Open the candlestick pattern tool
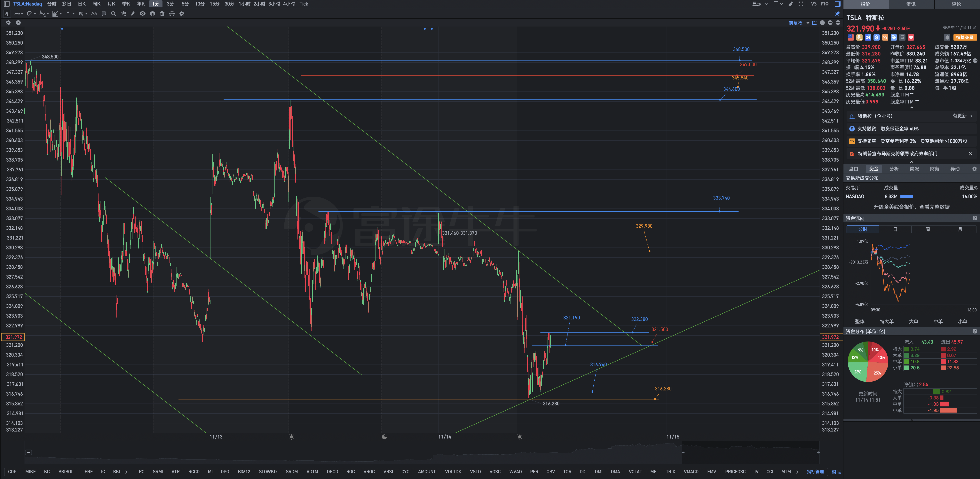 tap(123, 14)
